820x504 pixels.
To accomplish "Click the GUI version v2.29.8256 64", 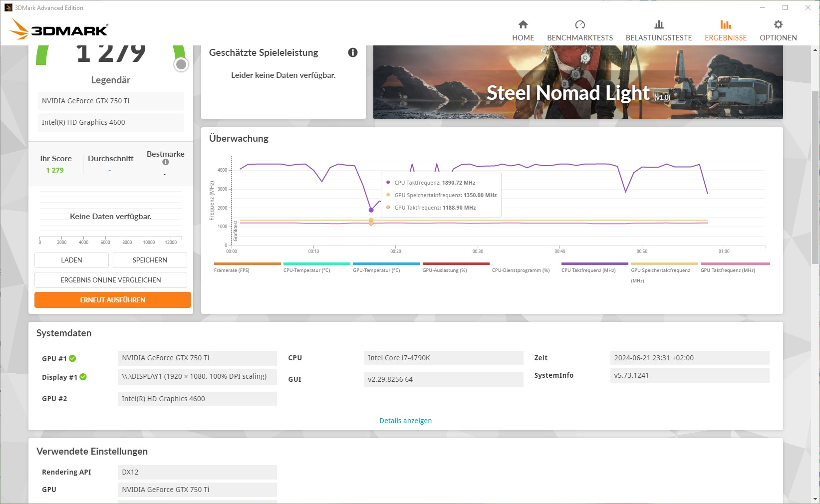I will 444,379.
